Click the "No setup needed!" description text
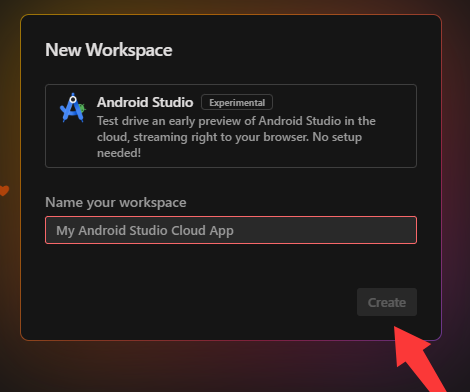 pos(229,145)
